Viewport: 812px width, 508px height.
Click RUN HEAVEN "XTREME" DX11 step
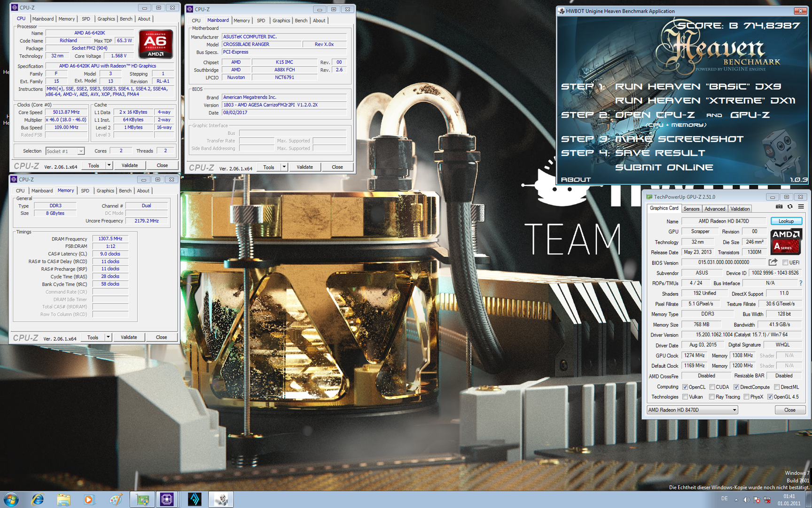click(x=705, y=101)
